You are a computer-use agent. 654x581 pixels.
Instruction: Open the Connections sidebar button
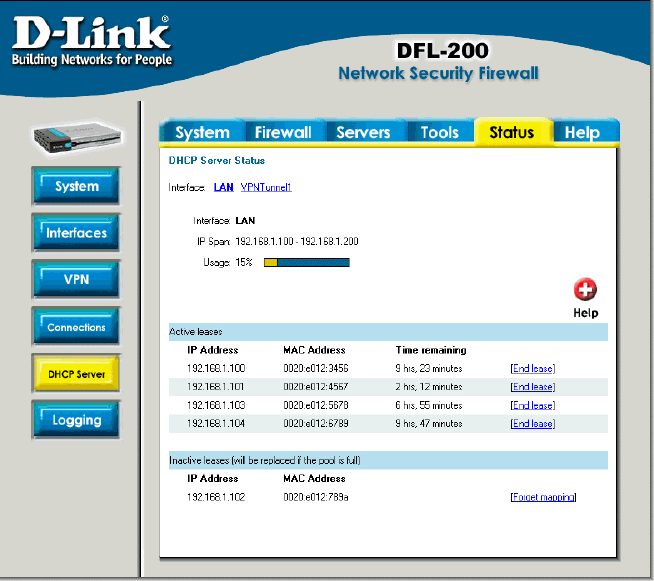coord(76,327)
